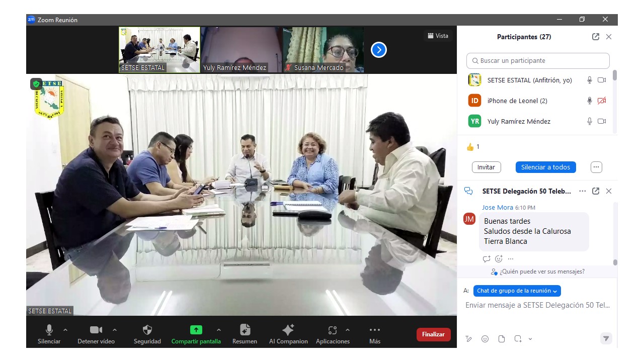Open emoji picker in chat composer
644x362 pixels.
click(485, 339)
